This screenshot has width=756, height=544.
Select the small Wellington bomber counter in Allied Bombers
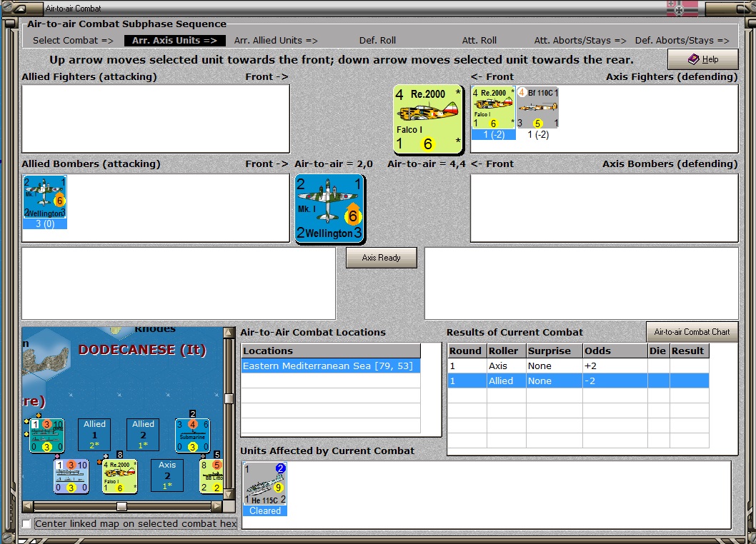[x=45, y=197]
